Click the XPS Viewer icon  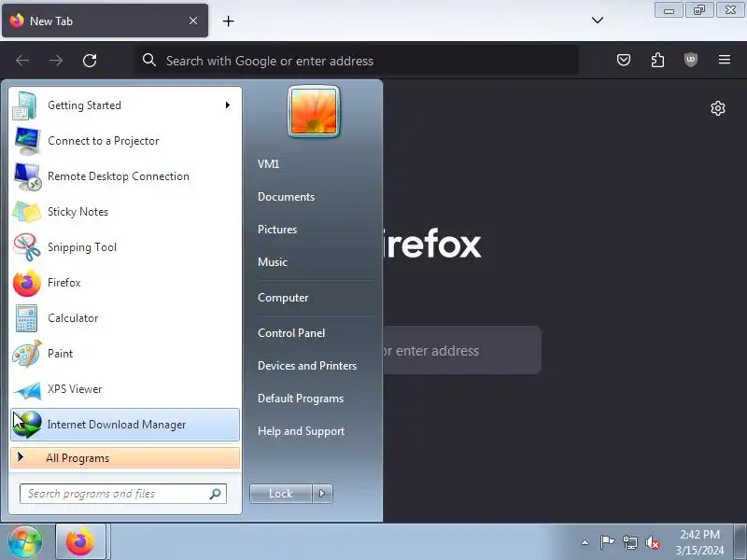[x=27, y=390]
